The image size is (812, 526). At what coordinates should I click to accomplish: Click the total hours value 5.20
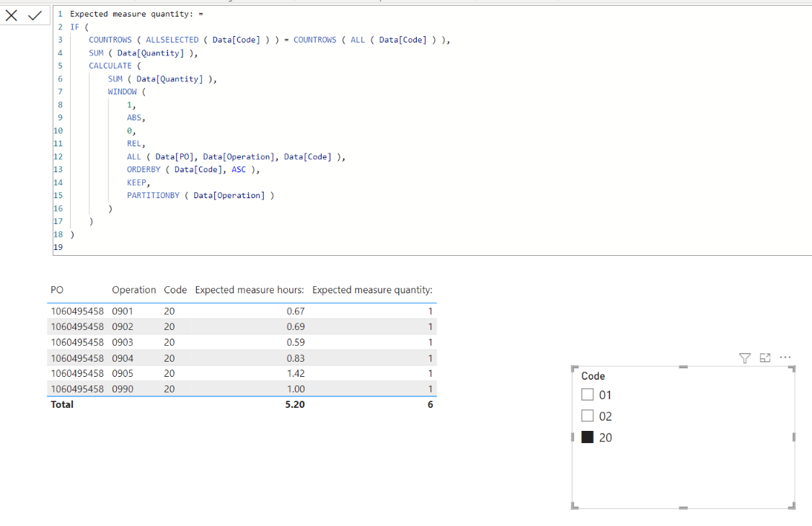pos(295,404)
